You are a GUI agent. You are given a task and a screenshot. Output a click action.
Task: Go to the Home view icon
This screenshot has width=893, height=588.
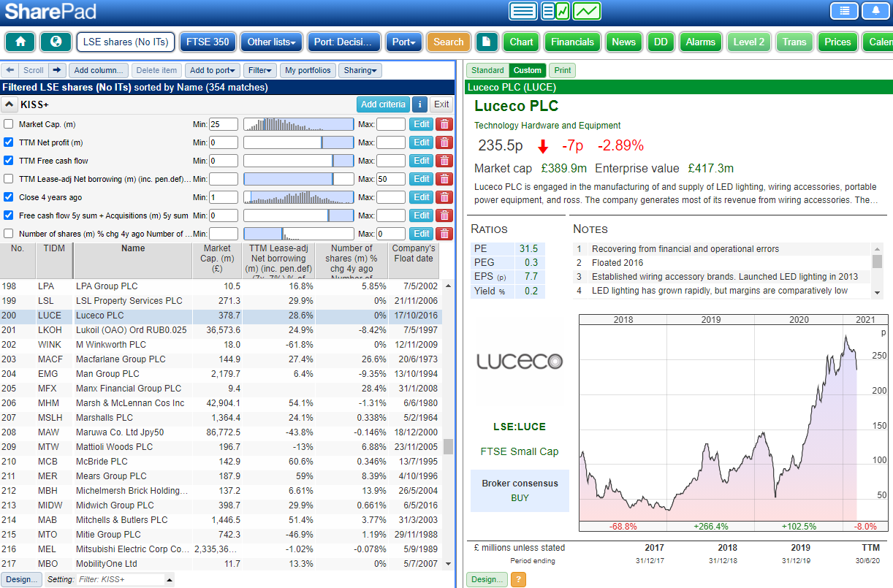coord(20,42)
